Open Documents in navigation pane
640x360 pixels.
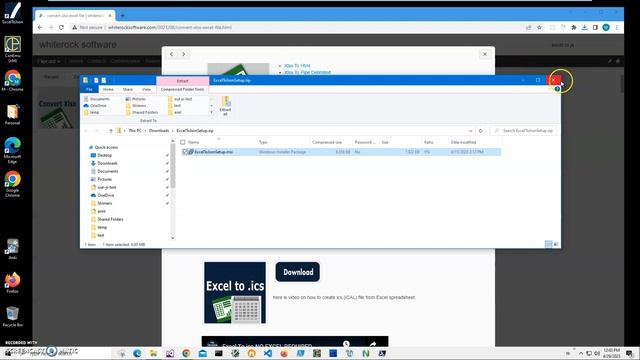[x=104, y=171]
